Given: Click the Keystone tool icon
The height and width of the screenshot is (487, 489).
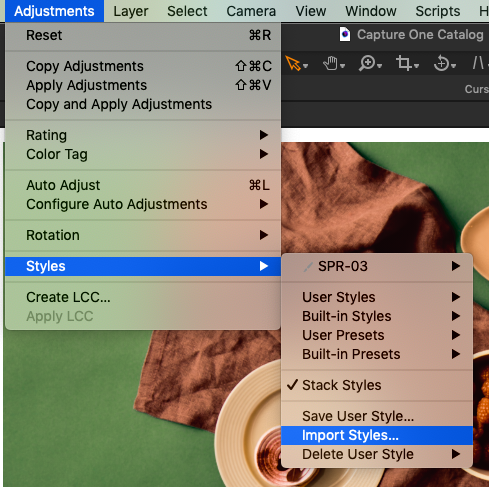Looking at the screenshot, I should click(478, 63).
